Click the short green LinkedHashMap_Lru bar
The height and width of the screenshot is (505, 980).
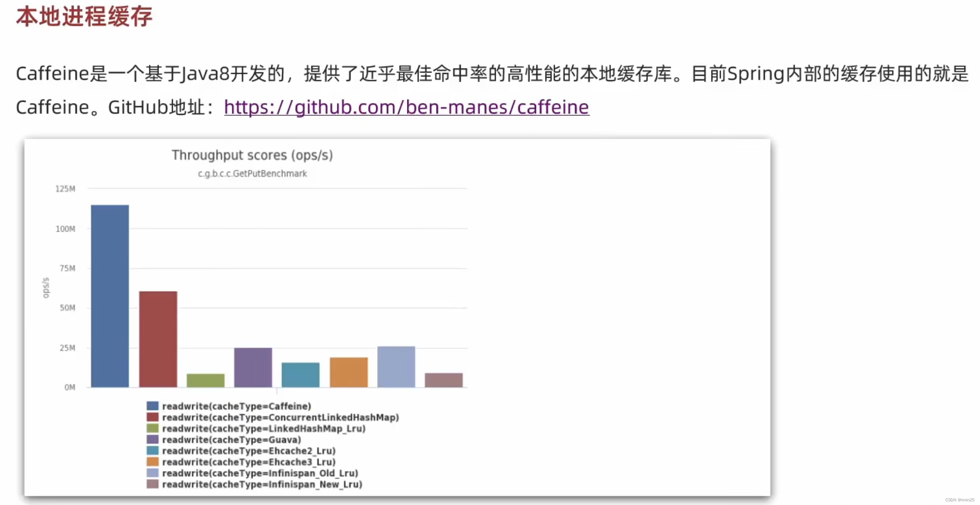click(x=205, y=381)
